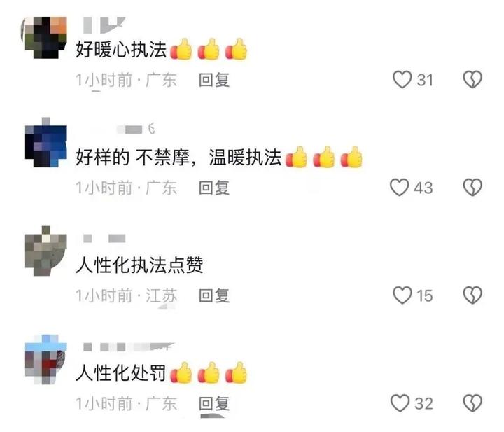The height and width of the screenshot is (432, 504).
Task: Open avatar of fourth commenter
Action: coord(46,359)
